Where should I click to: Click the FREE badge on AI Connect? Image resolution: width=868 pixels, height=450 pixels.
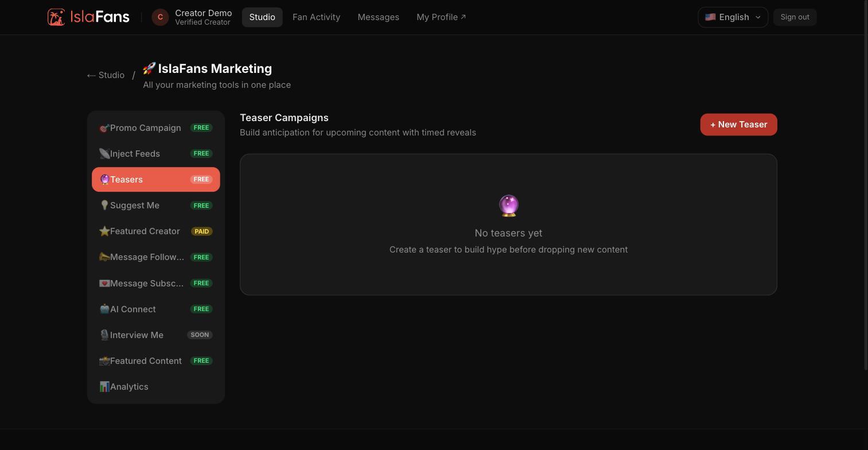[201, 309]
